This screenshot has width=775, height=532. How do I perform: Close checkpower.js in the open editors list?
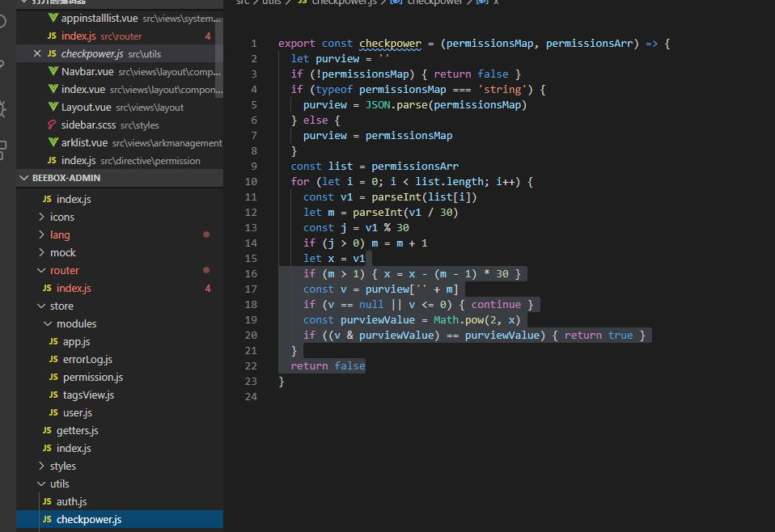coord(37,54)
